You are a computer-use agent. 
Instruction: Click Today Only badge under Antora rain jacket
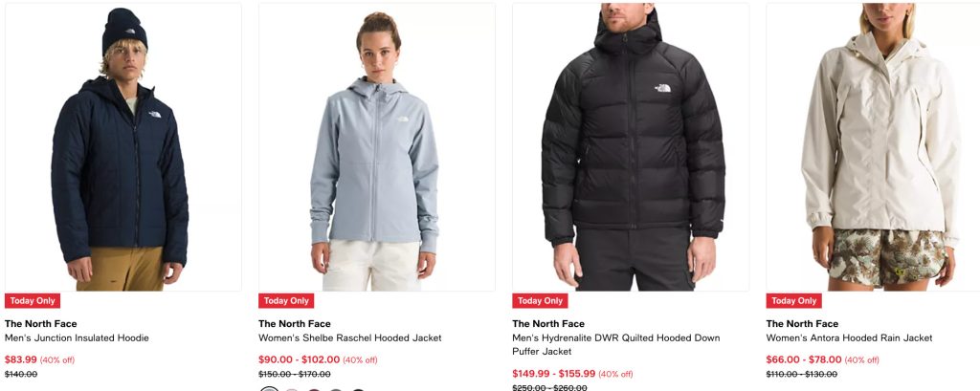point(793,300)
